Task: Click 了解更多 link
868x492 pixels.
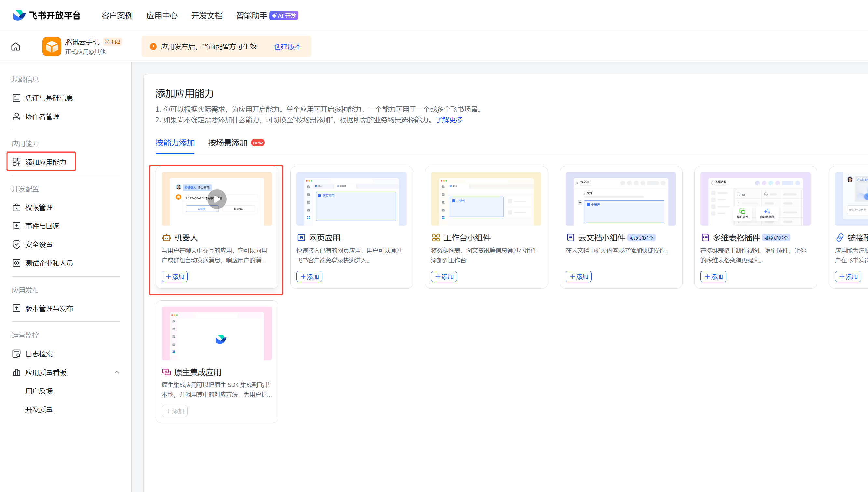Action: pyautogui.click(x=449, y=120)
